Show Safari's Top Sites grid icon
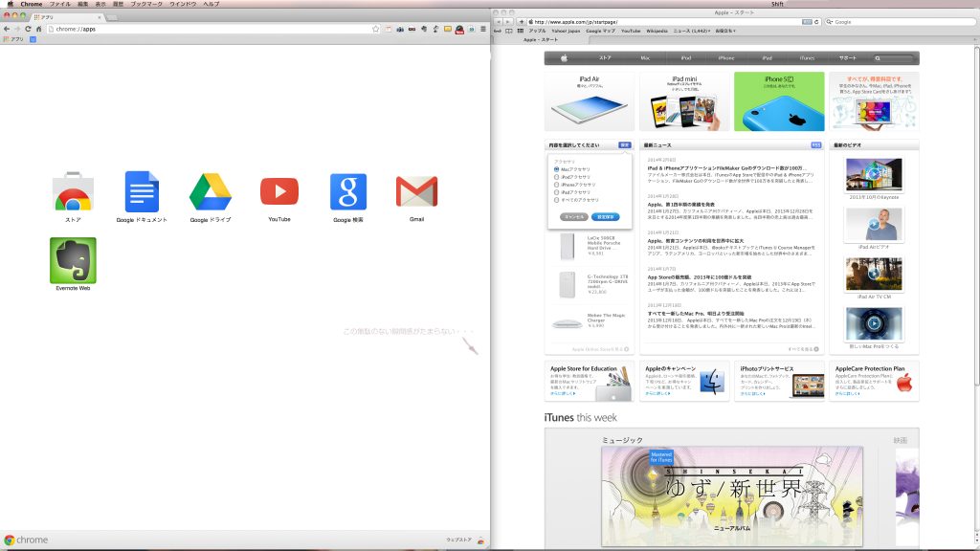The width and height of the screenshot is (980, 551). pyautogui.click(x=520, y=31)
